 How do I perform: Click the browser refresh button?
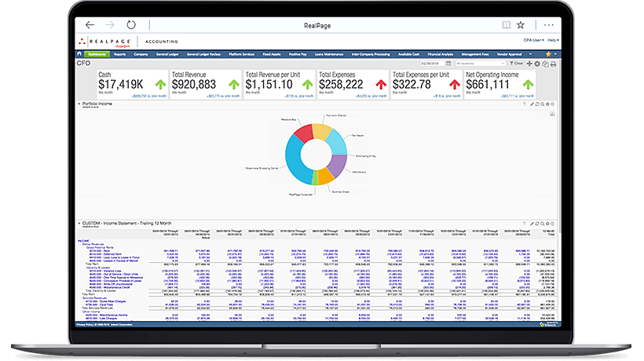130,25
